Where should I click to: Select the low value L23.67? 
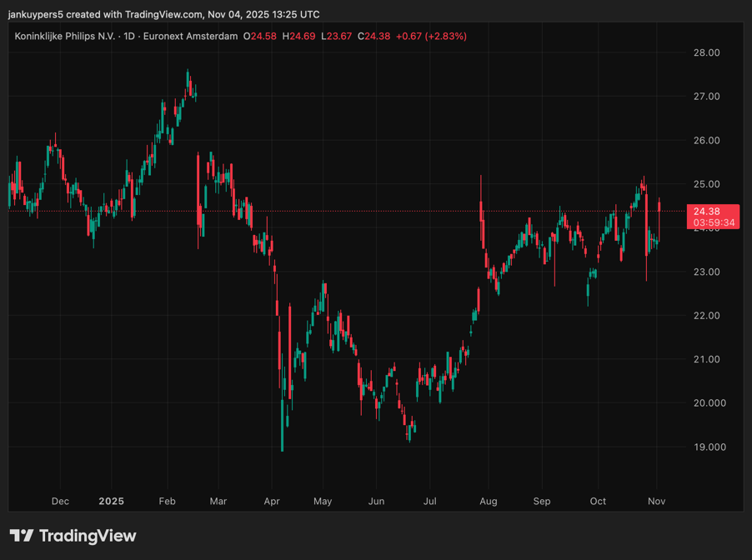[336, 36]
